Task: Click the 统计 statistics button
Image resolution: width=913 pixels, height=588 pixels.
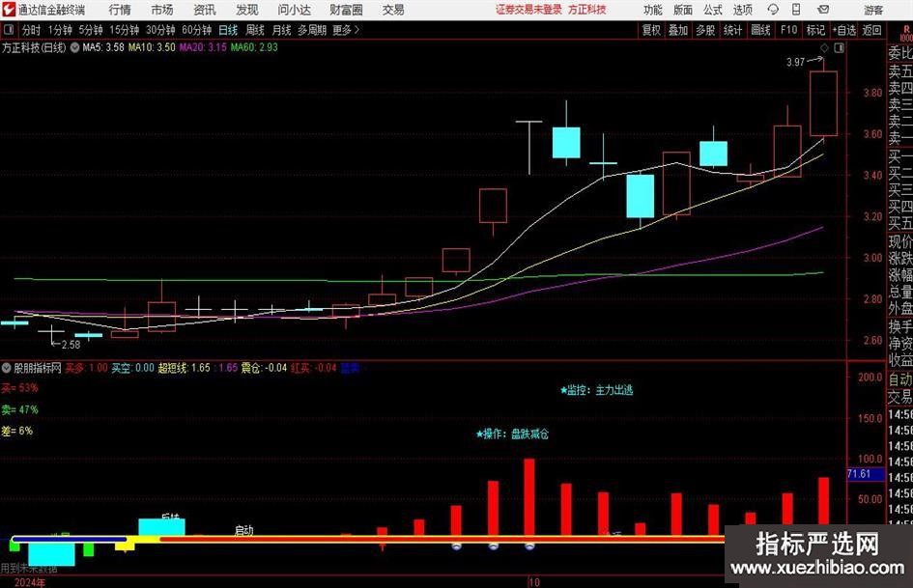Action: (732, 30)
